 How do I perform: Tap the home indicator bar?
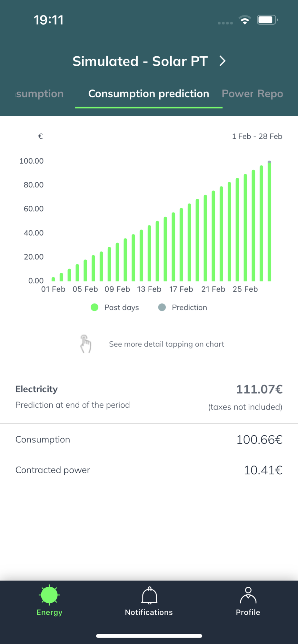149,636
